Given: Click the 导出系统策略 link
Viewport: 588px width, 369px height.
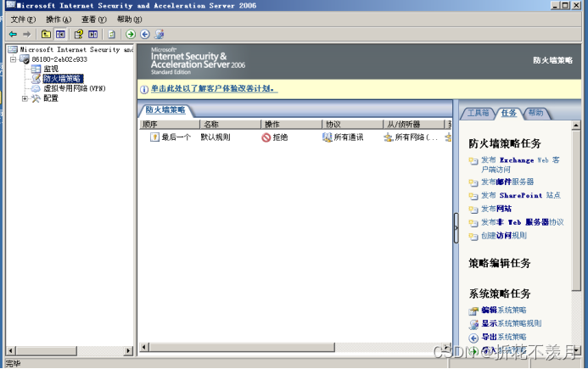Looking at the screenshot, I should pyautogui.click(x=504, y=337).
